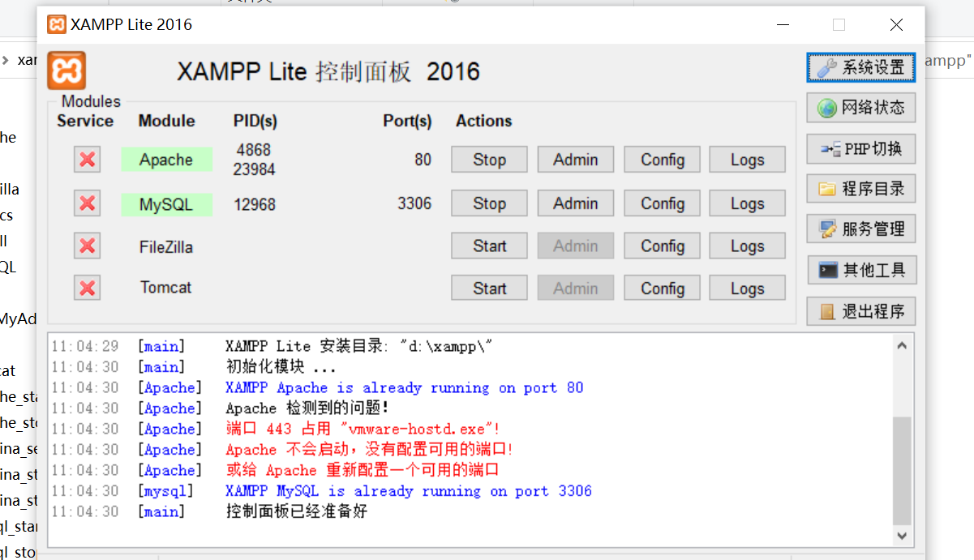The image size is (974, 560).
Task: Open MySQL Config options
Action: [663, 203]
